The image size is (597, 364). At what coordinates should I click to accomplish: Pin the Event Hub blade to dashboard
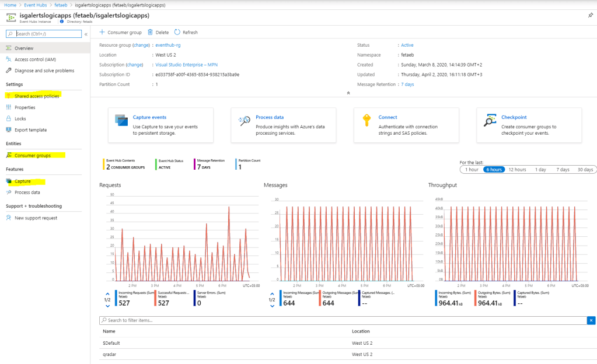(x=590, y=15)
